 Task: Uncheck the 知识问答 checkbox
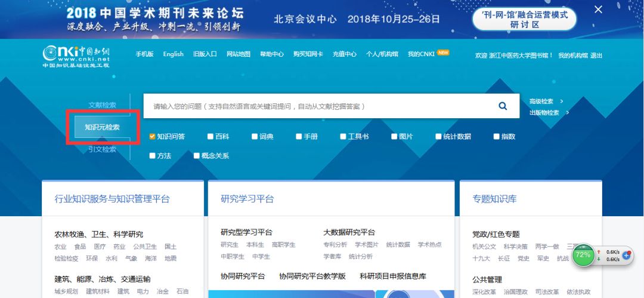[x=153, y=137]
